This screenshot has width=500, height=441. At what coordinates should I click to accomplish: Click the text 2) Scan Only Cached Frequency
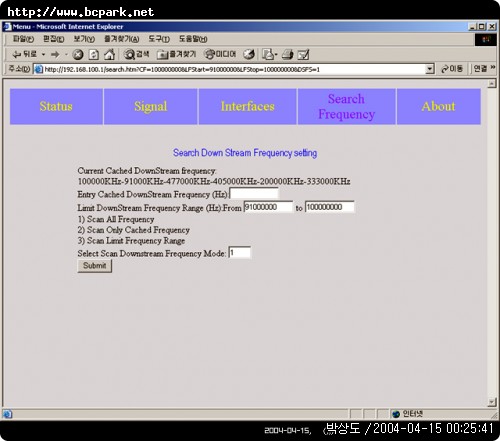[x=133, y=230]
